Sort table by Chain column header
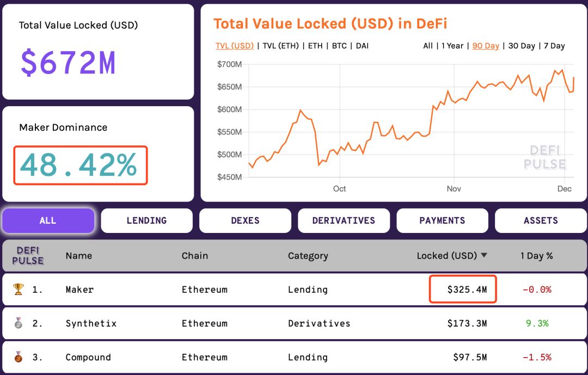 pos(195,256)
